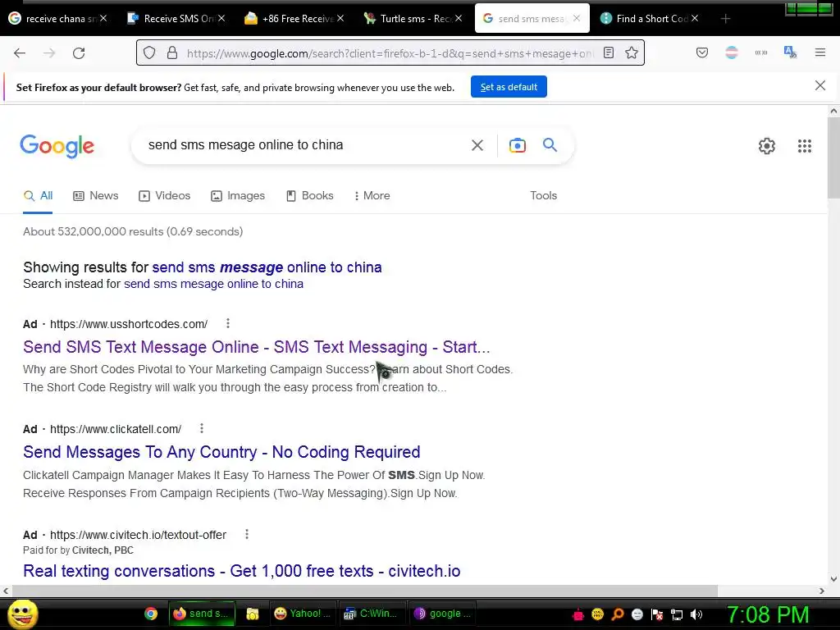Open Real texting conversations civitech link
The height and width of the screenshot is (630, 840).
coord(242,571)
